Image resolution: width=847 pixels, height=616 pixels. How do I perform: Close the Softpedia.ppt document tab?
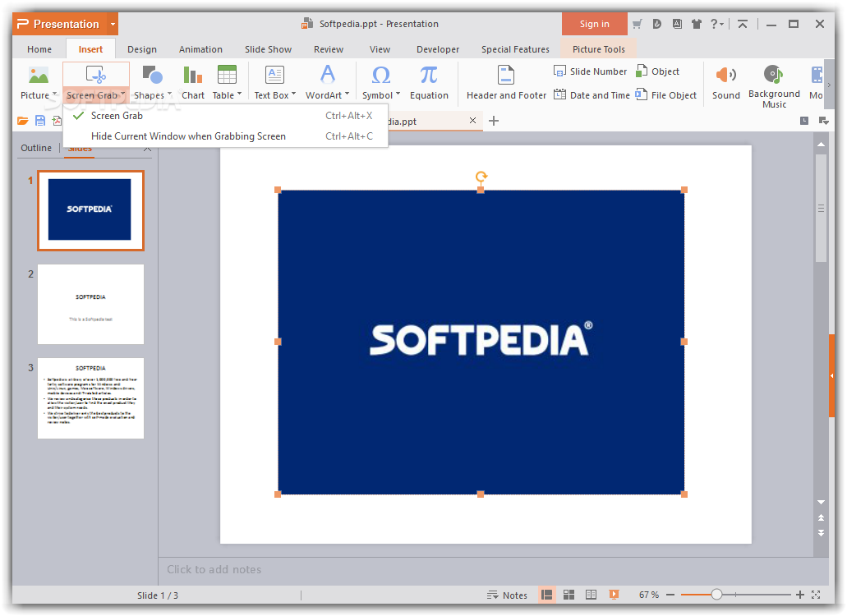pyautogui.click(x=472, y=121)
